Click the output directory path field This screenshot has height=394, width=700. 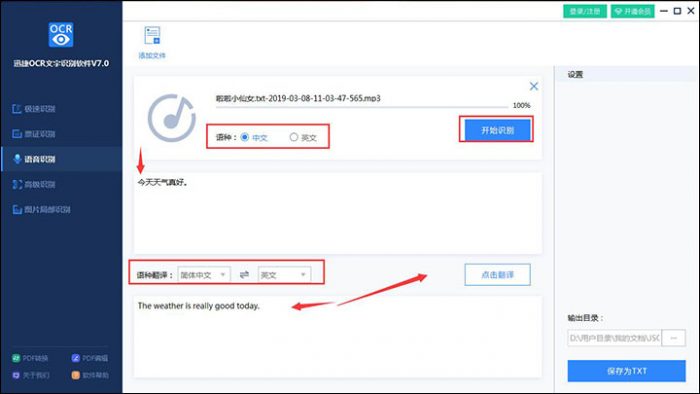click(614, 338)
